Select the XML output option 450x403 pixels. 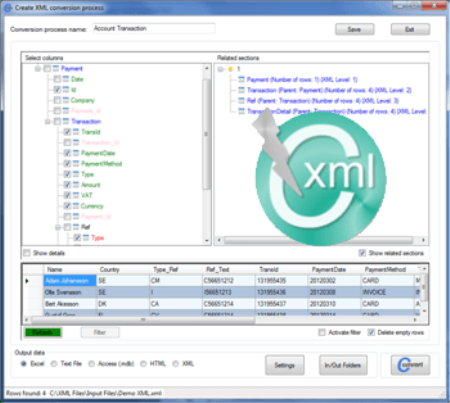tap(175, 364)
